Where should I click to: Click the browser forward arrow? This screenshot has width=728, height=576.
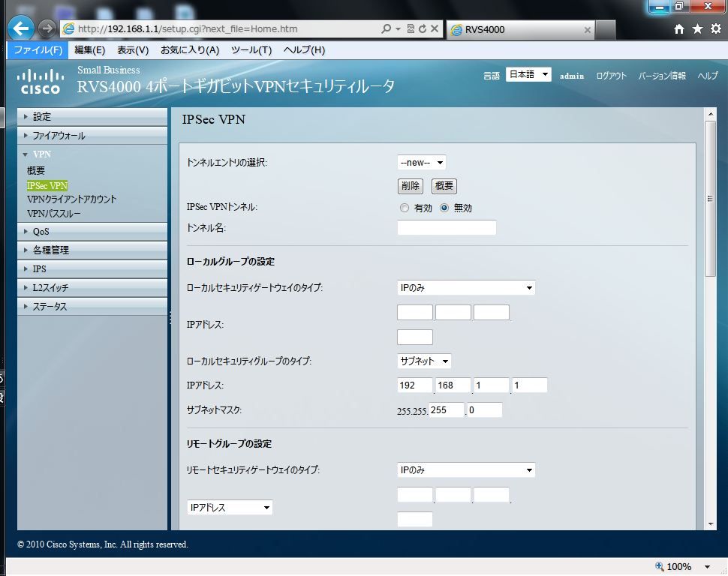[x=47, y=28]
